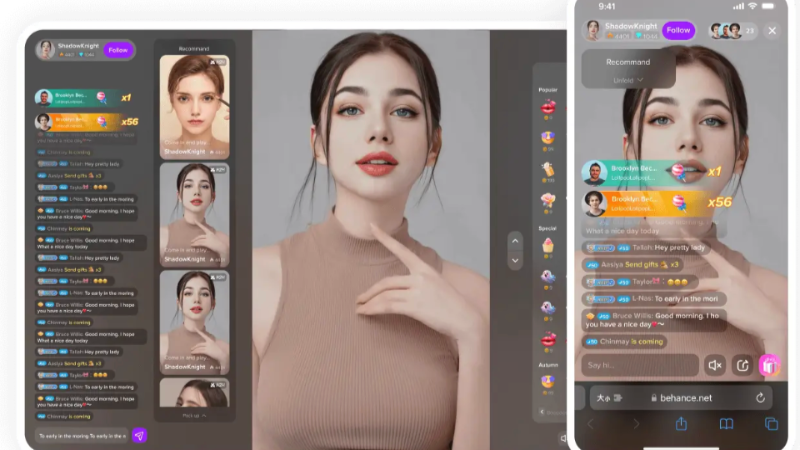Select the cupcake gift under Special
Screen dimensions: 800x450
click(x=548, y=245)
